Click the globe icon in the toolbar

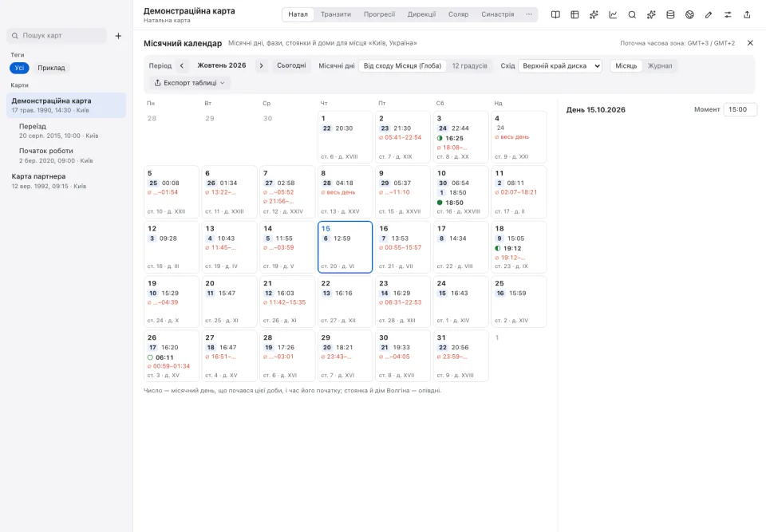coord(689,14)
